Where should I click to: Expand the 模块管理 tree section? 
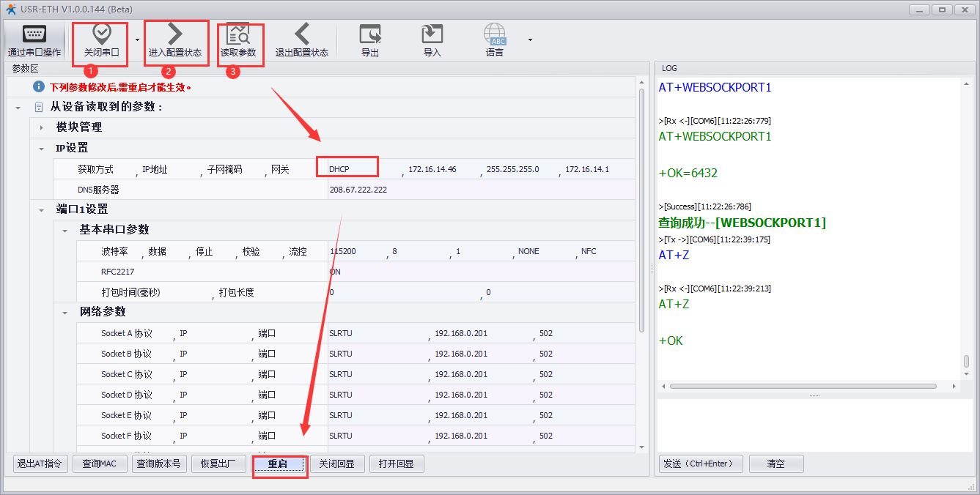click(x=42, y=128)
